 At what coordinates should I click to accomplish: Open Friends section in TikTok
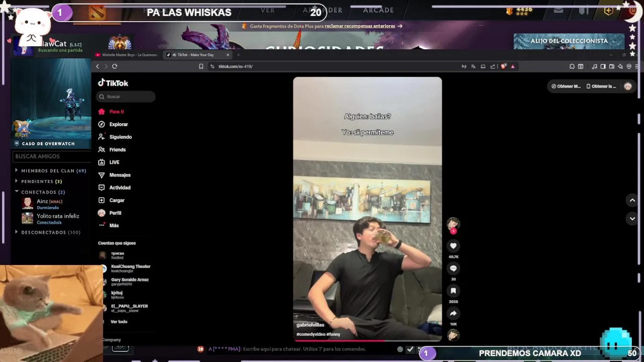tap(112, 149)
